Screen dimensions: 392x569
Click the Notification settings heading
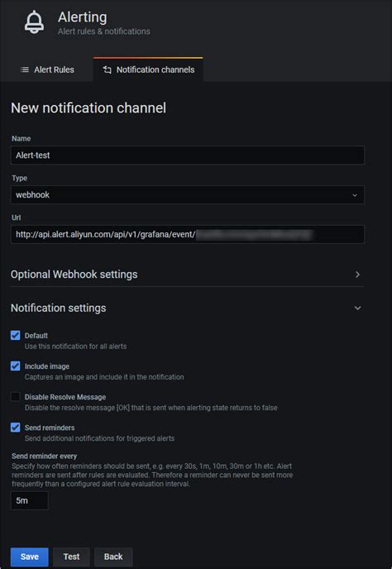59,308
